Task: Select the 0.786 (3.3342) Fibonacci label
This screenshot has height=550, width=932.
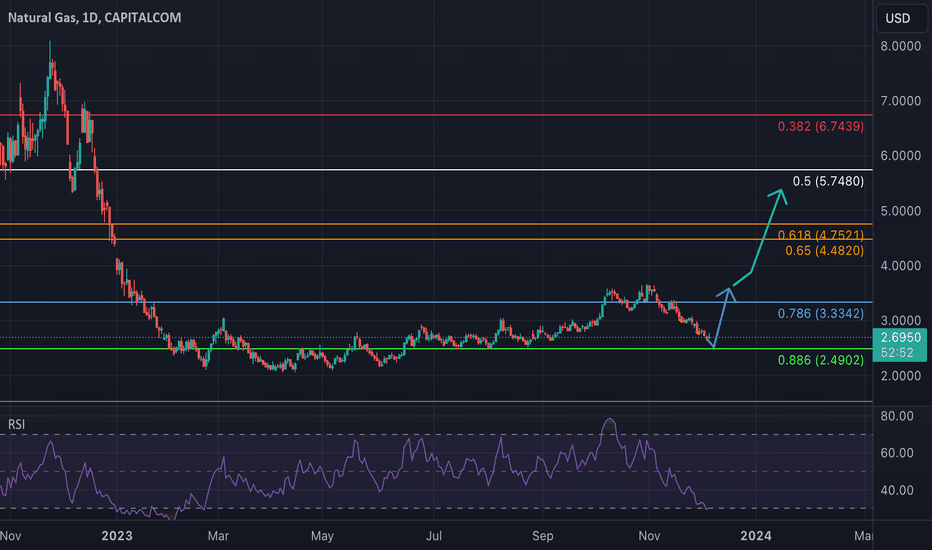Action: click(820, 313)
